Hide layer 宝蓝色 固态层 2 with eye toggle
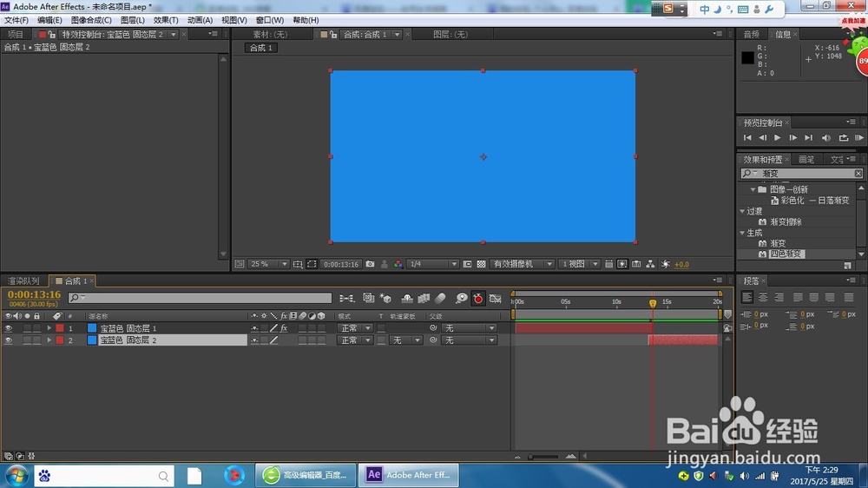868x488 pixels. (x=9, y=340)
